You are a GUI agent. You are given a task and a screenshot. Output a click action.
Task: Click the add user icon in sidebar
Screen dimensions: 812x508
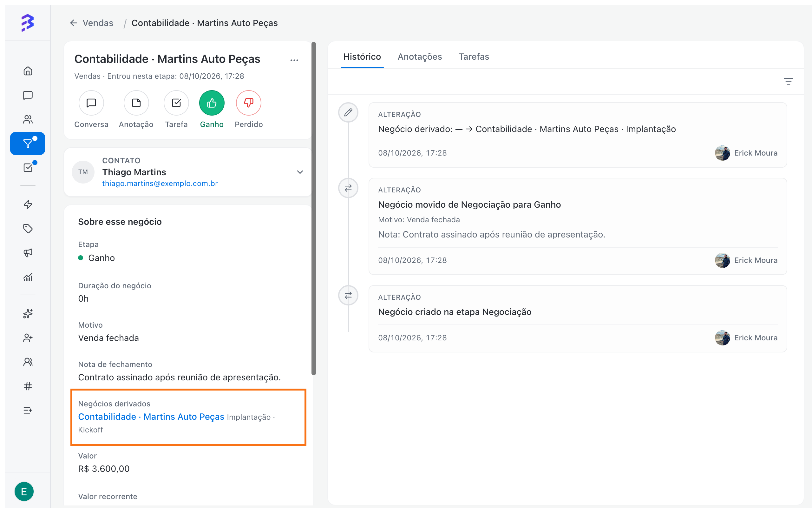pyautogui.click(x=28, y=338)
